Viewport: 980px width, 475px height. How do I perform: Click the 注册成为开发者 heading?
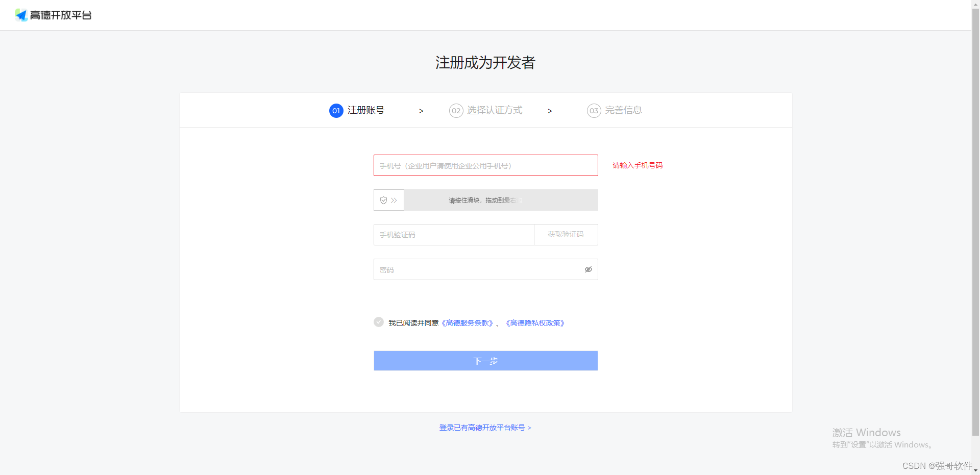coord(485,63)
